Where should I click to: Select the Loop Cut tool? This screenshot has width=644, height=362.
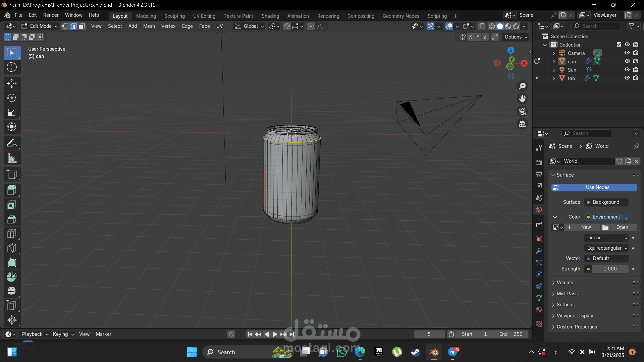[12, 234]
